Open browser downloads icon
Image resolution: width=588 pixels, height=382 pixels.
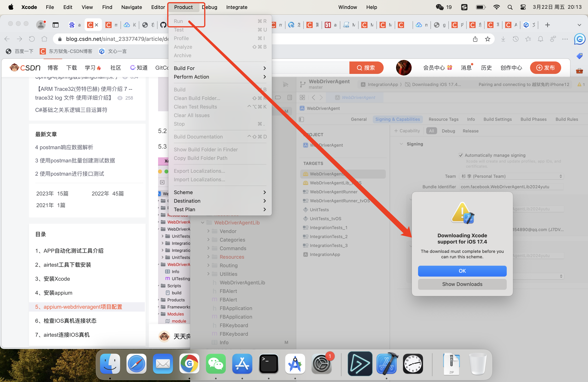tap(503, 39)
